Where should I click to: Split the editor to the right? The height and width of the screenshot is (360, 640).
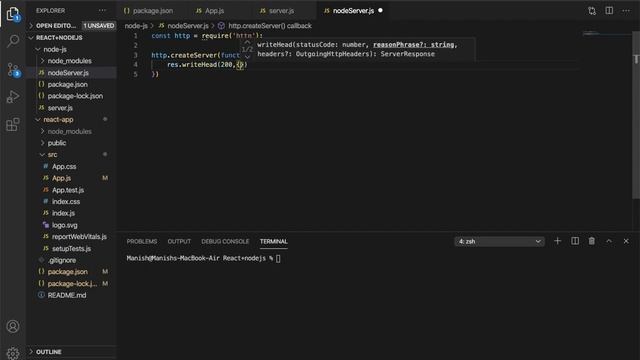click(609, 11)
